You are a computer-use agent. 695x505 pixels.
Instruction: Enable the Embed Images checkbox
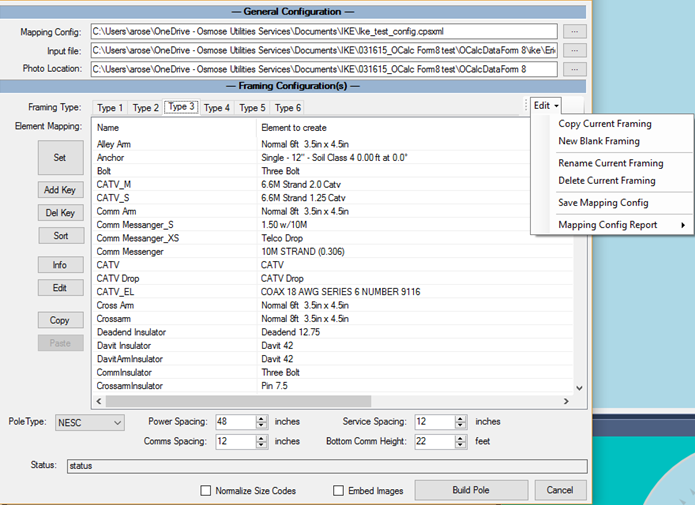(339, 490)
